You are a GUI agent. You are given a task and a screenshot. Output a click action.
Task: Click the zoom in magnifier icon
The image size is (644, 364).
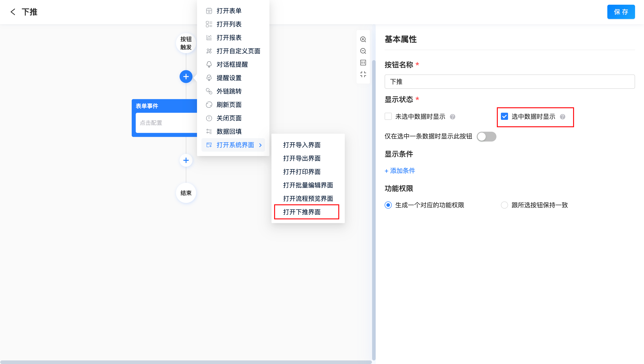tap(363, 39)
